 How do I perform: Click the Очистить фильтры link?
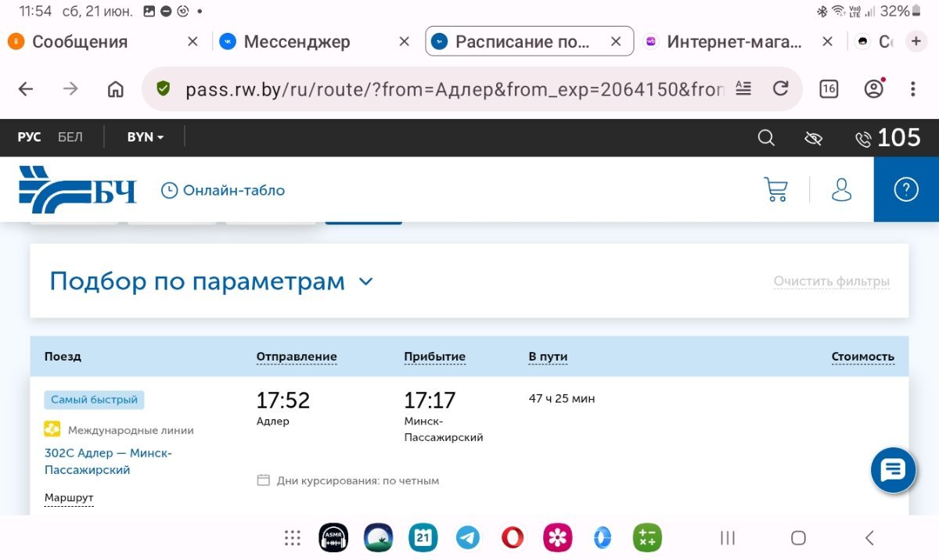[x=831, y=282]
